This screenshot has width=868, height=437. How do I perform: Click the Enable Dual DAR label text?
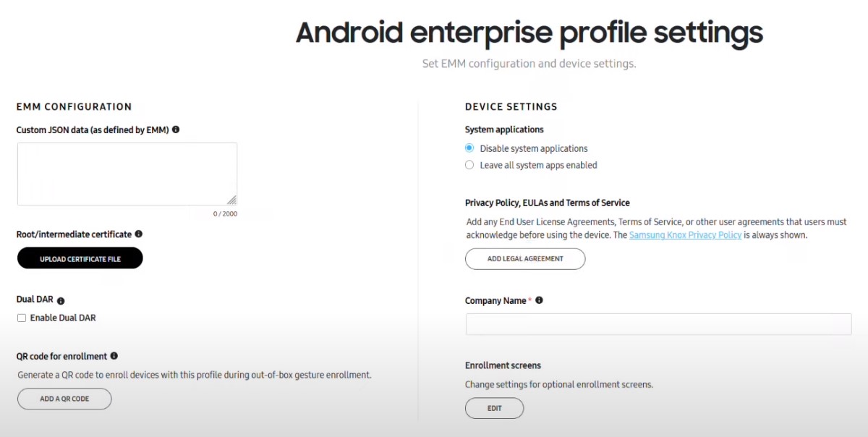click(63, 318)
